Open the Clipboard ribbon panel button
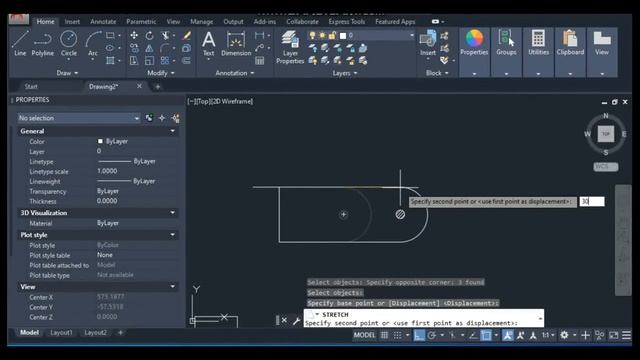The height and width of the screenshot is (360, 640). [x=570, y=52]
